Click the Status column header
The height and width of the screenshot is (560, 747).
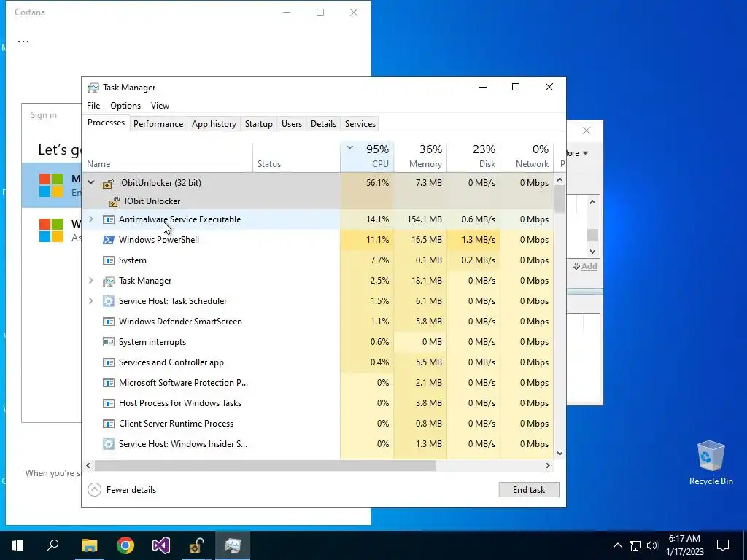pyautogui.click(x=296, y=157)
